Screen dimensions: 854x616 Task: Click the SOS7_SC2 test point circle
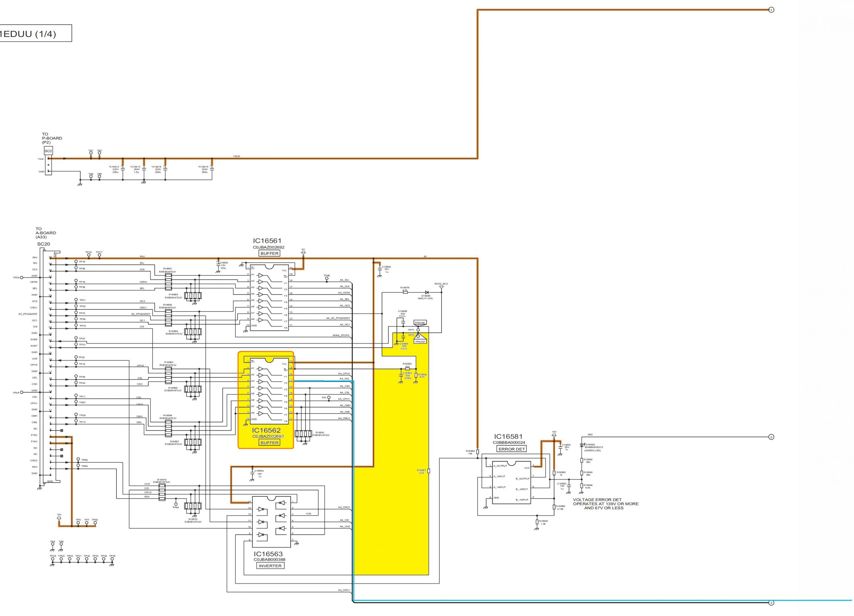(441, 287)
